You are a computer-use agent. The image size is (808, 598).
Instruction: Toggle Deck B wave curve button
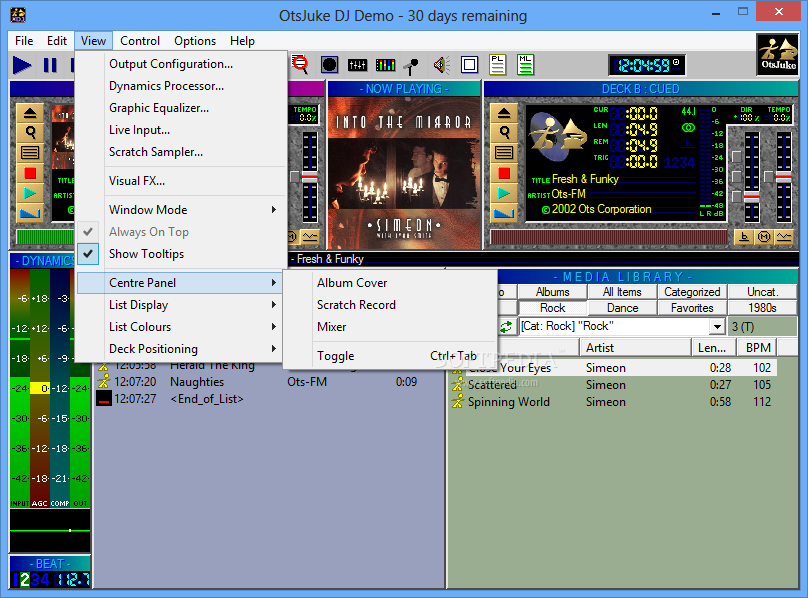coord(784,237)
